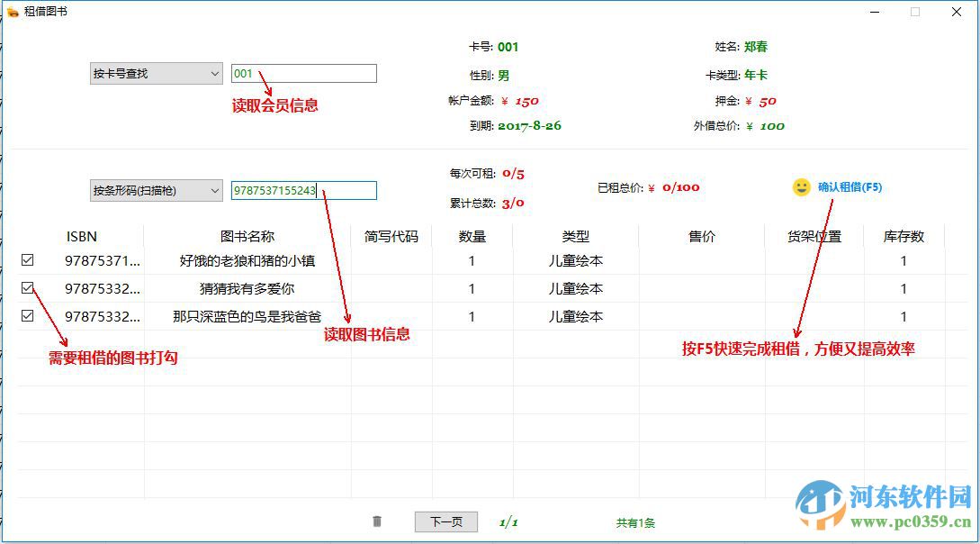Uncheck the 好饿的老狼和猪的小镇 book checkbox
The height and width of the screenshot is (544, 980).
tap(27, 260)
